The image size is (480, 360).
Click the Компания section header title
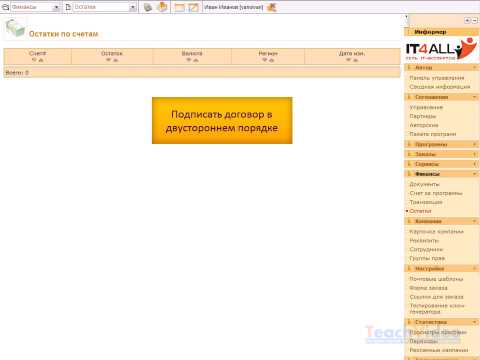pos(428,221)
